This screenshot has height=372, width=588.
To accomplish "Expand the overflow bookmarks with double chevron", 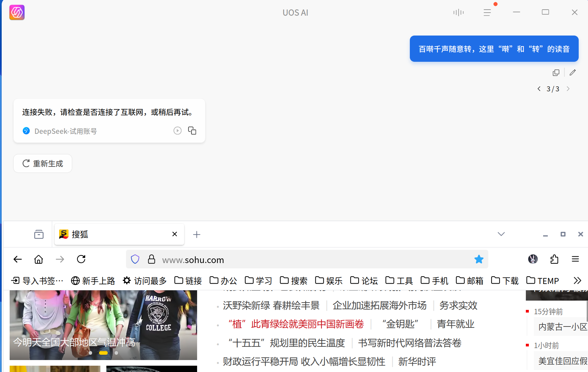I will pyautogui.click(x=577, y=281).
